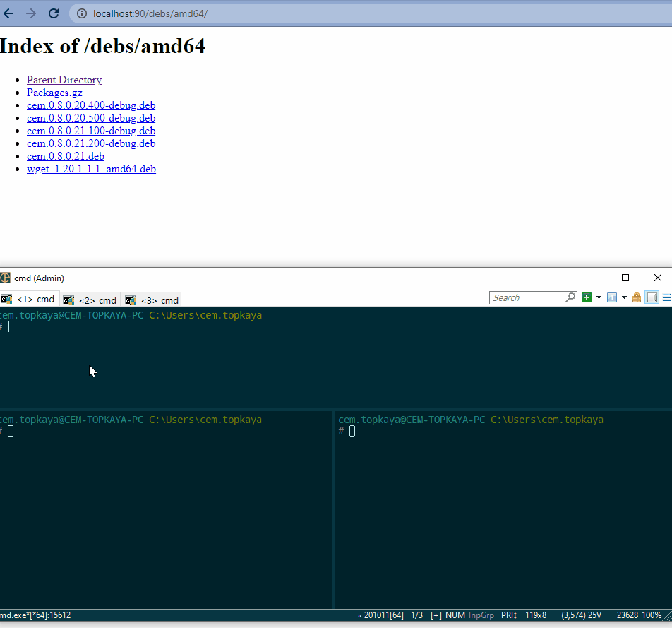Click the 23628 PID status entry

[628, 615]
